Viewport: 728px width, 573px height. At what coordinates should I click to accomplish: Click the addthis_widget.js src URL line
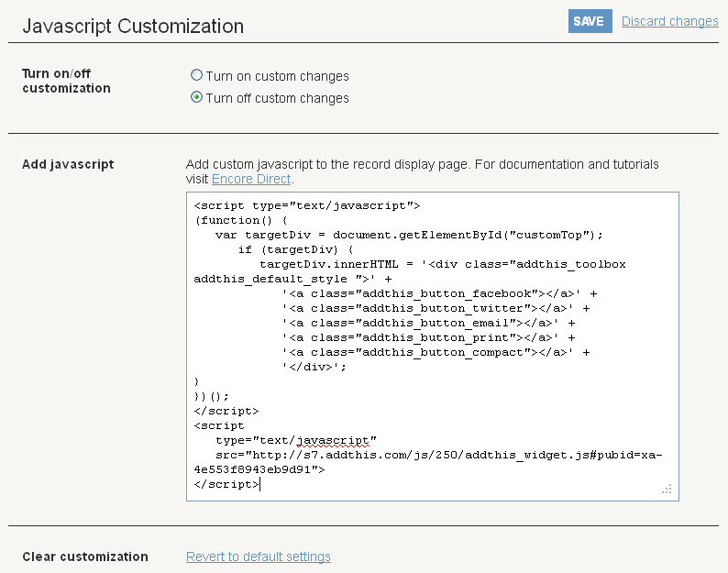click(439, 455)
